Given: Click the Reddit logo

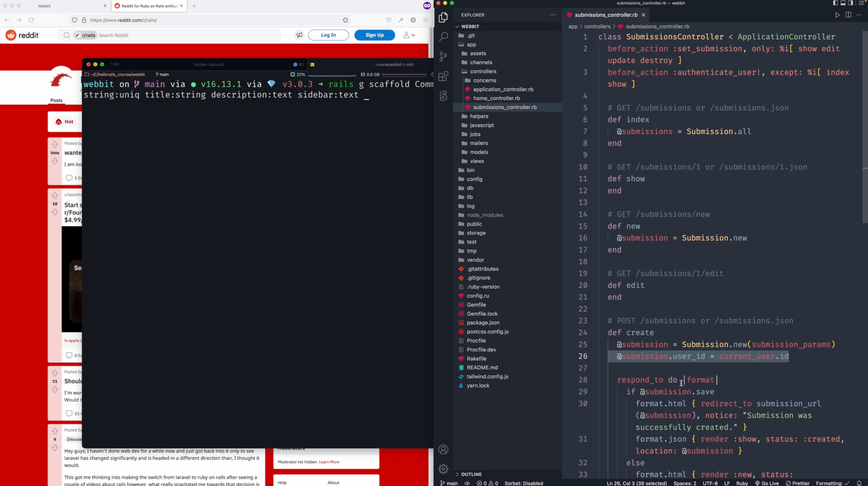Looking at the screenshot, I should click(22, 35).
